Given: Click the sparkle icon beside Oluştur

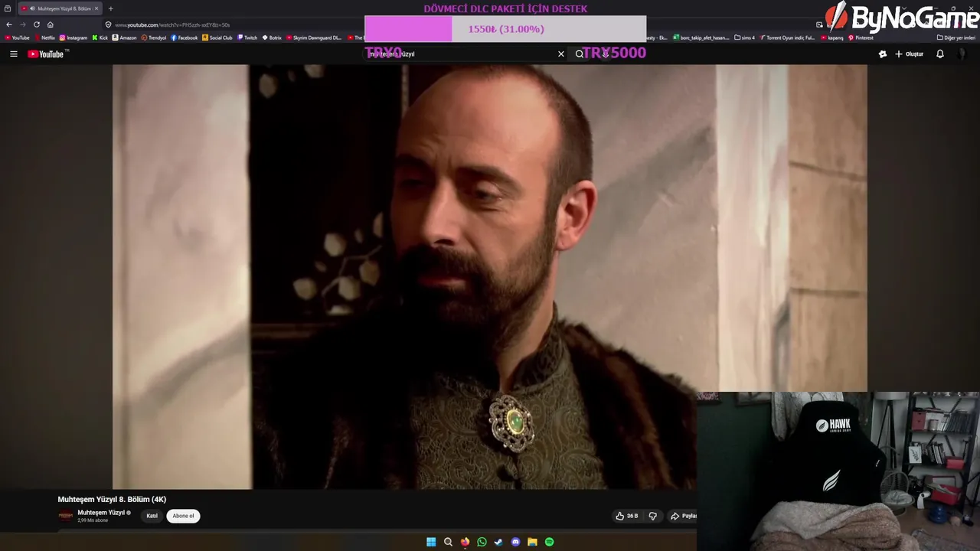Looking at the screenshot, I should pyautogui.click(x=883, y=54).
